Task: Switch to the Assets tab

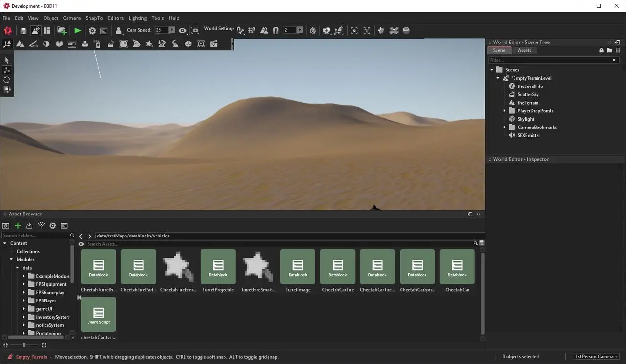Action: point(524,50)
